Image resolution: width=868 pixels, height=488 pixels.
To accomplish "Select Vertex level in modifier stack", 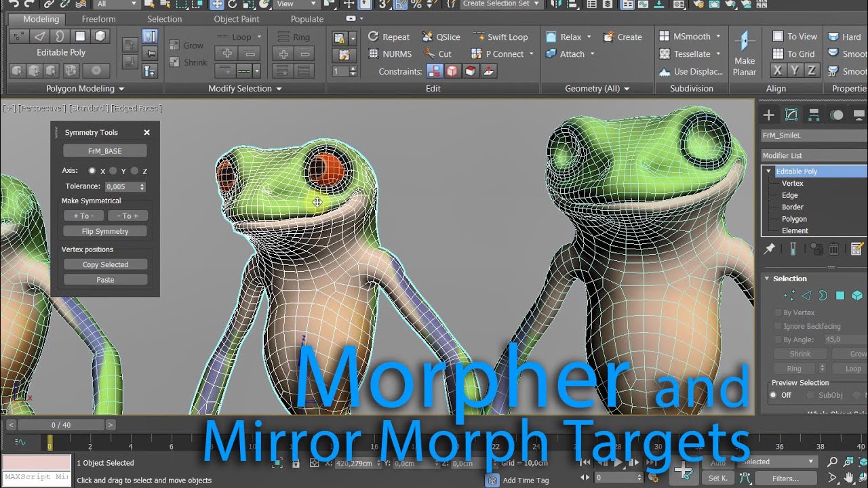I will [x=792, y=183].
